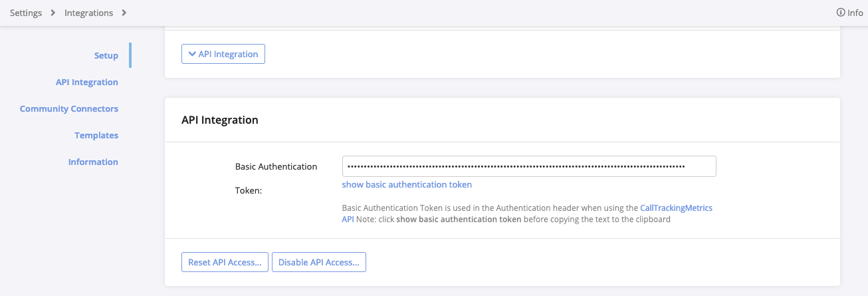Click show basic authentication token link
Image resolution: width=868 pixels, height=296 pixels.
(x=407, y=185)
